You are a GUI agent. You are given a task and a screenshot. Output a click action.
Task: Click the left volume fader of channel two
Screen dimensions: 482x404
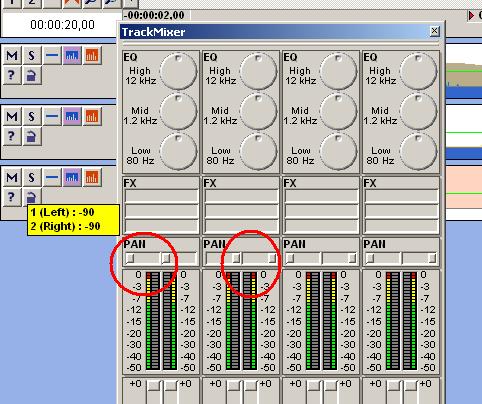(234, 386)
